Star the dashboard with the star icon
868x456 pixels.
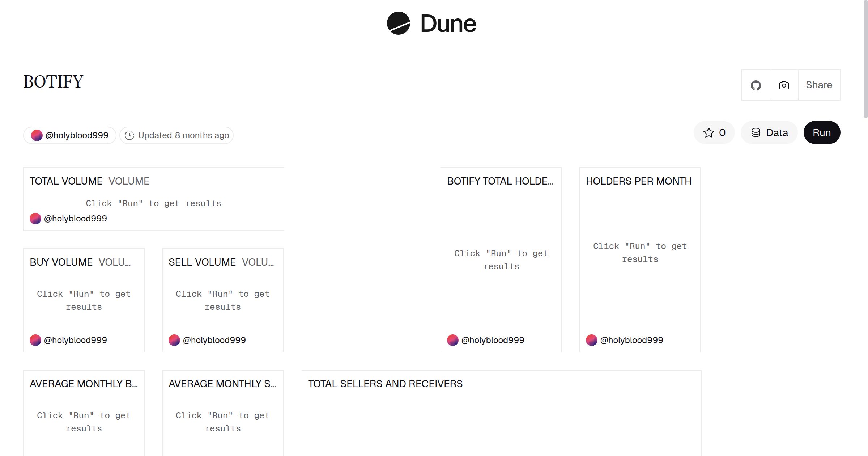tap(709, 132)
